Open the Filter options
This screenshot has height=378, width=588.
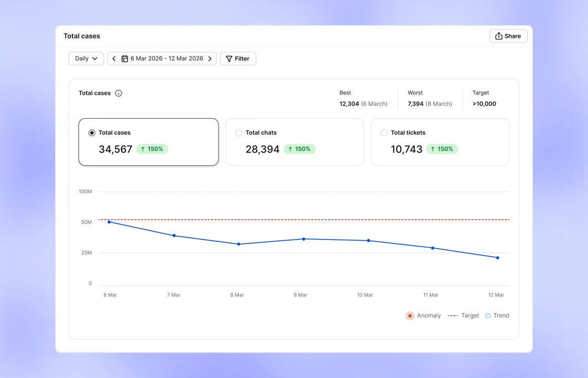pos(238,58)
